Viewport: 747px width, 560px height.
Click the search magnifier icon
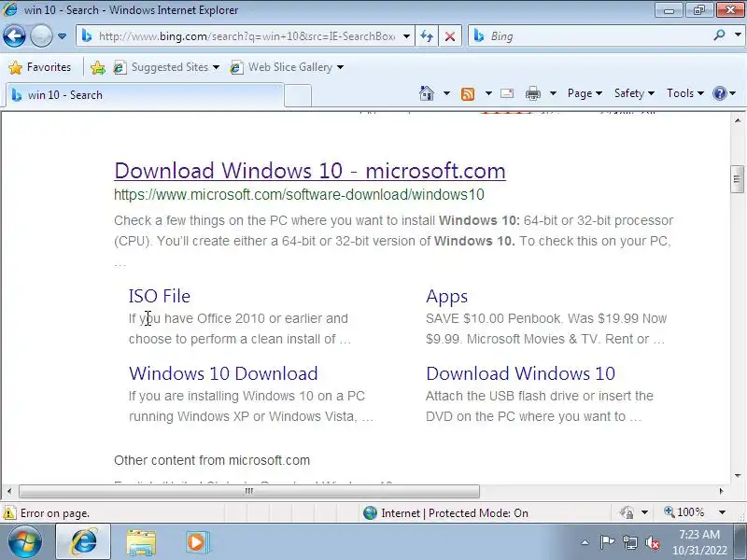719,35
